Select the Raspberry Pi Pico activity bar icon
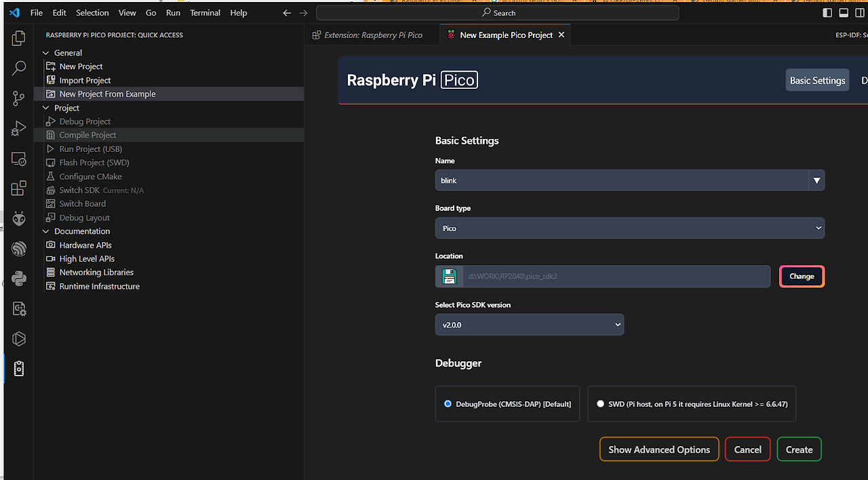Viewport: 868px width, 480px height. click(19, 368)
